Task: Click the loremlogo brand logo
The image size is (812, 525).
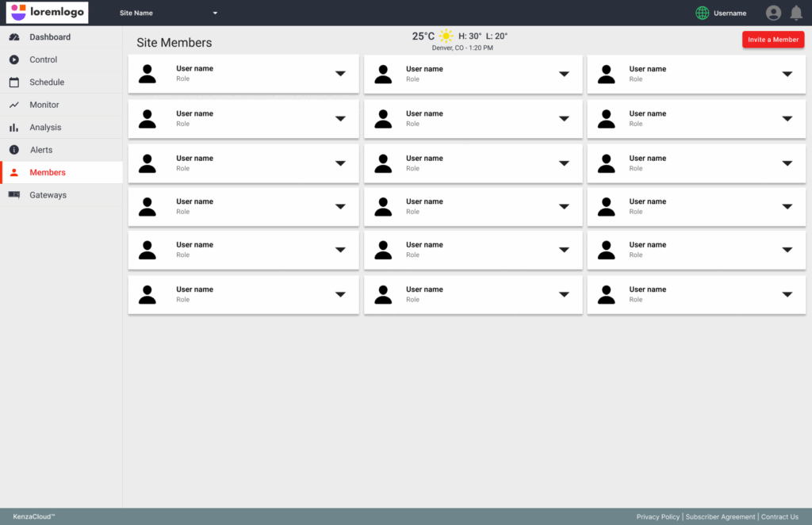Action: coord(48,13)
